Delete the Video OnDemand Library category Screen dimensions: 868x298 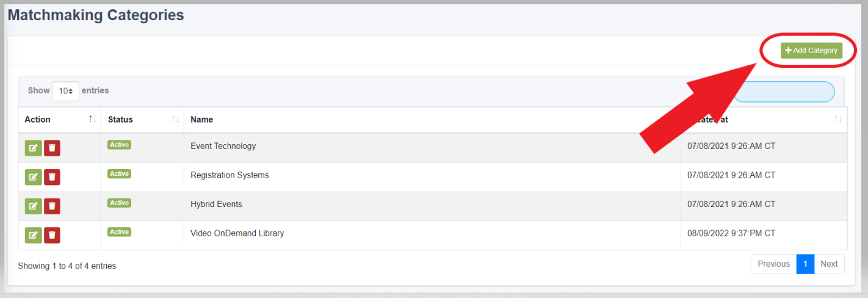click(52, 235)
